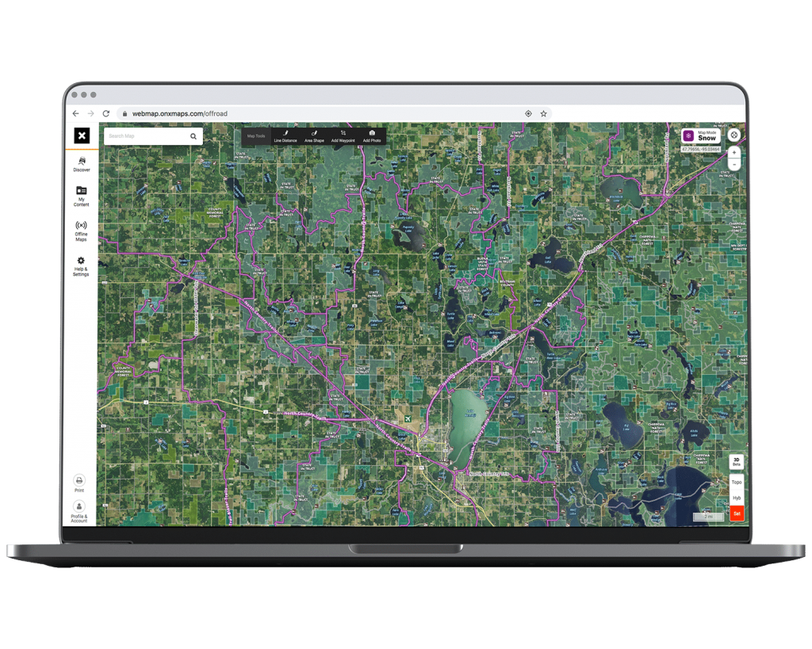This screenshot has height=649, width=812.
Task: Click the compass location button
Action: coord(734,136)
